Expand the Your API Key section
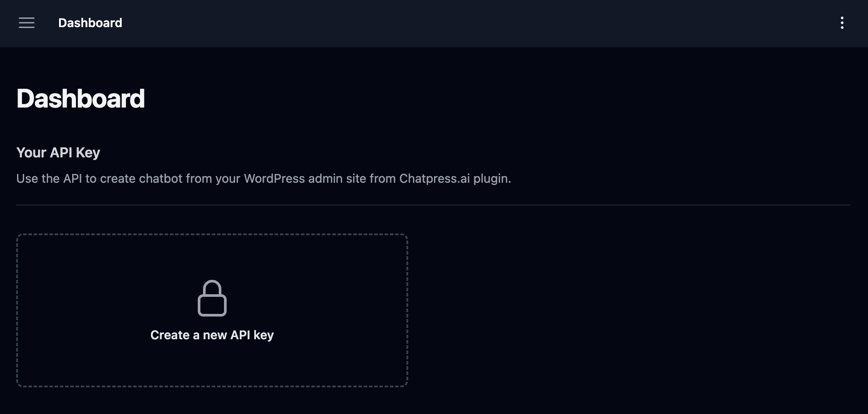Viewport: 868px width, 414px height. click(x=58, y=152)
